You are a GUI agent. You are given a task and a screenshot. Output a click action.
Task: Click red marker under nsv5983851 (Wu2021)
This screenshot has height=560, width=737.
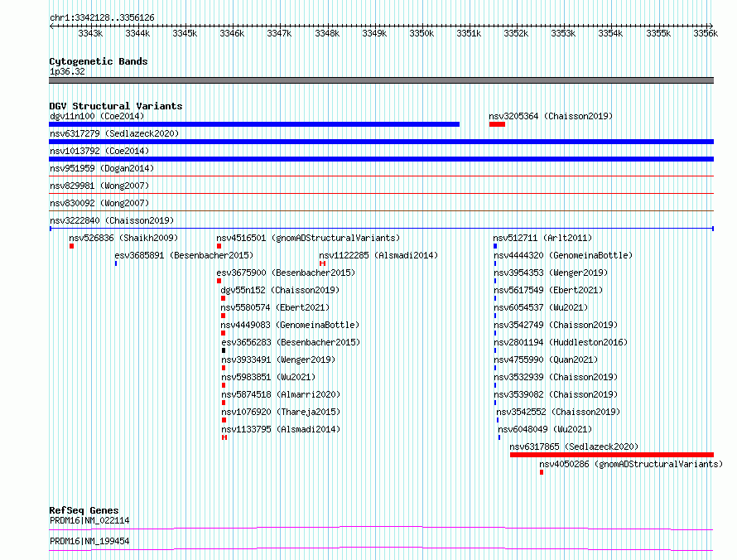click(x=224, y=385)
